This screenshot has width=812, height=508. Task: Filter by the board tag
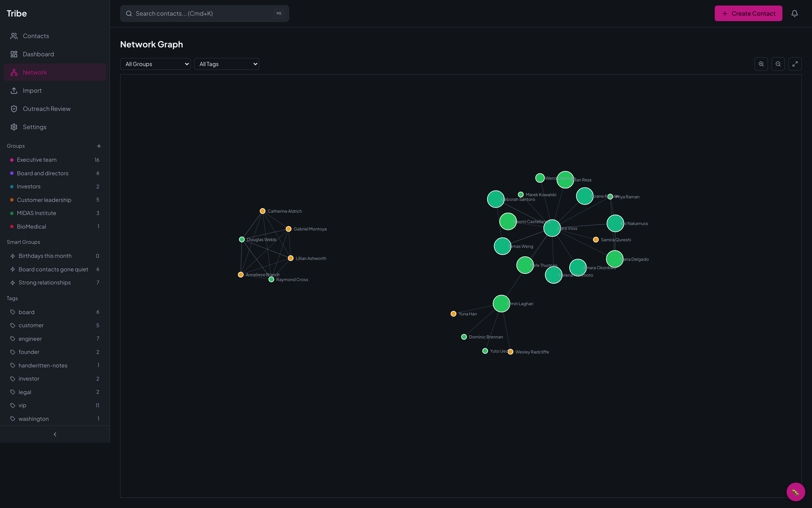point(55,312)
